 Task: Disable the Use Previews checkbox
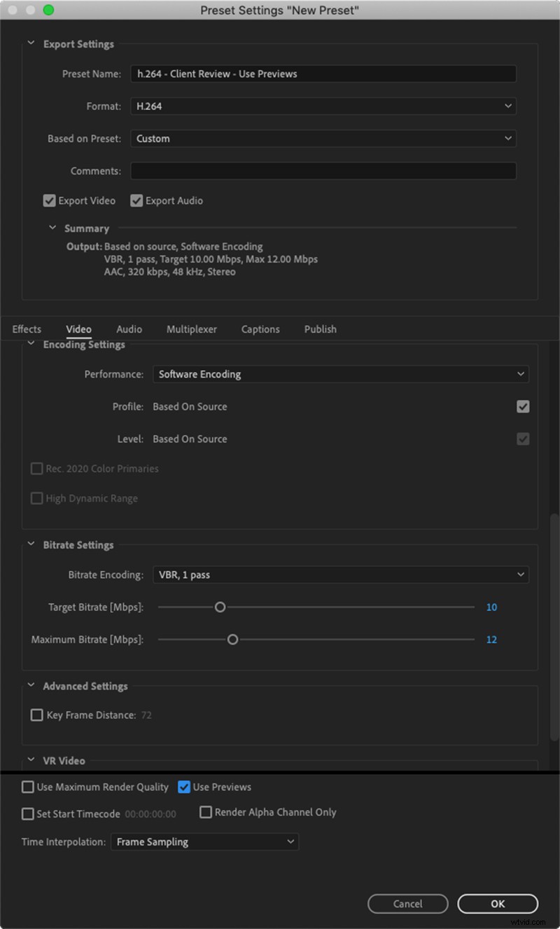coord(183,787)
